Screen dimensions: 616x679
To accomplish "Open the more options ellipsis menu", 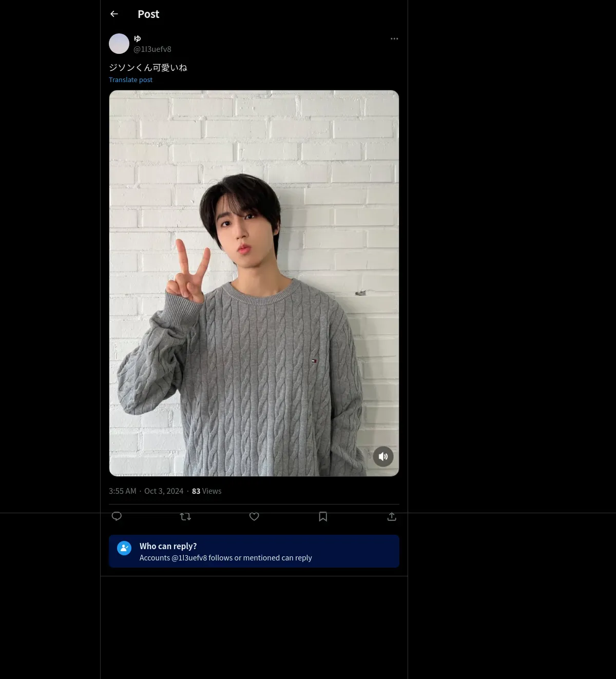I will 394,38.
